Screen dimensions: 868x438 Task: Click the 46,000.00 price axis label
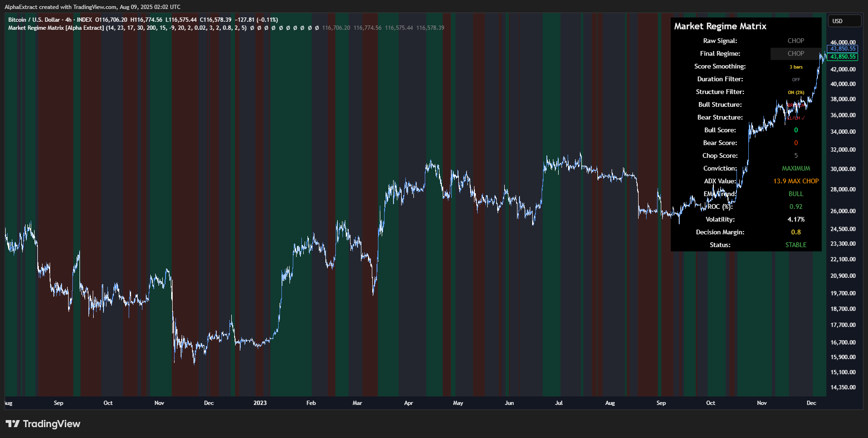click(843, 43)
